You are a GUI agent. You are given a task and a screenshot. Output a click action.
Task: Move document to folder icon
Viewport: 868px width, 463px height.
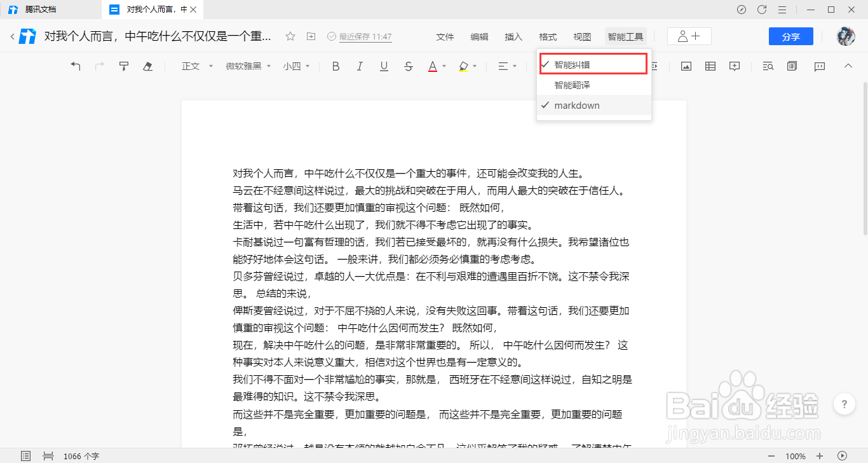point(311,36)
